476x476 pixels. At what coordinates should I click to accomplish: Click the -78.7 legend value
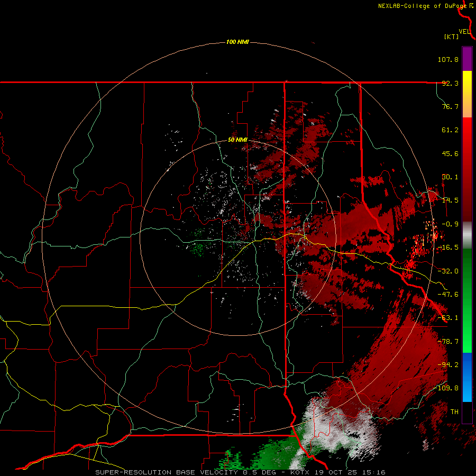pos(448,342)
